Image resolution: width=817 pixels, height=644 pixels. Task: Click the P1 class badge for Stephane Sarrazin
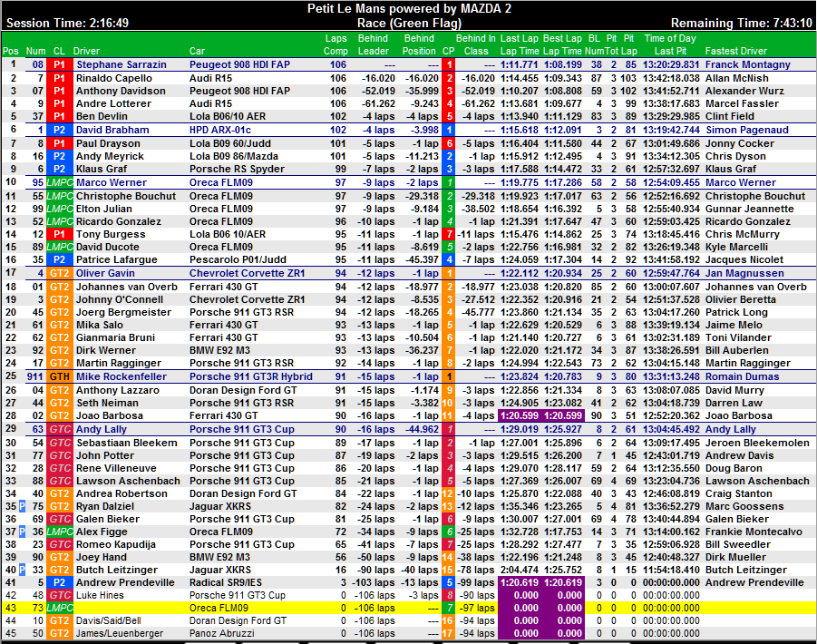[x=60, y=65]
